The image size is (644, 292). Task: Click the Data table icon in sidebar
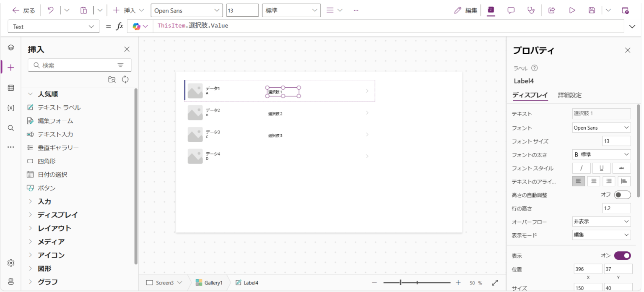11,88
